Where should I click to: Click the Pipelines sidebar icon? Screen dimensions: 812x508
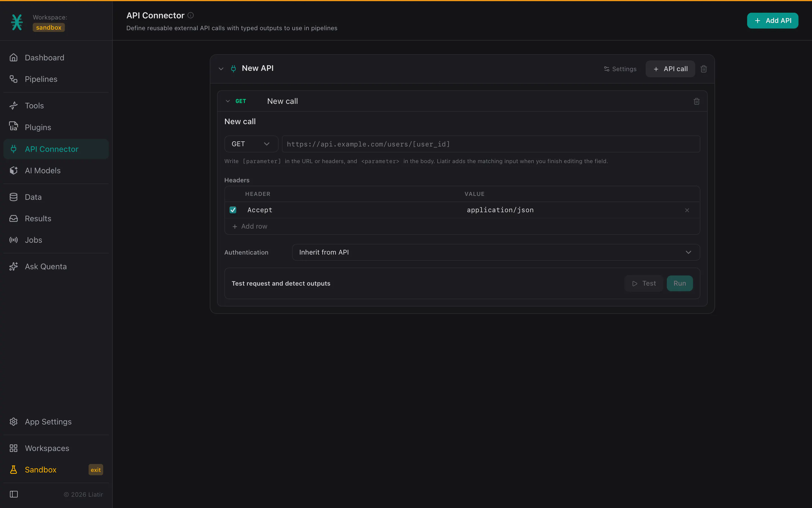(x=14, y=79)
